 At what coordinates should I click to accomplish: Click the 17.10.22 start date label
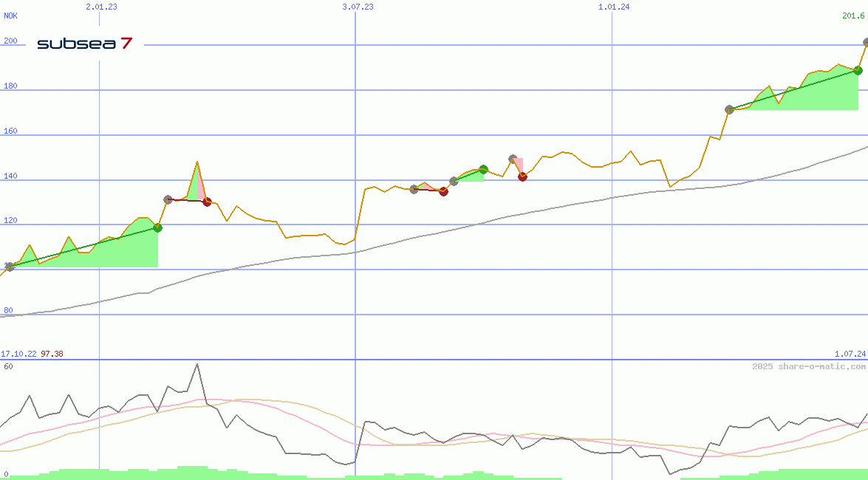[x=18, y=354]
